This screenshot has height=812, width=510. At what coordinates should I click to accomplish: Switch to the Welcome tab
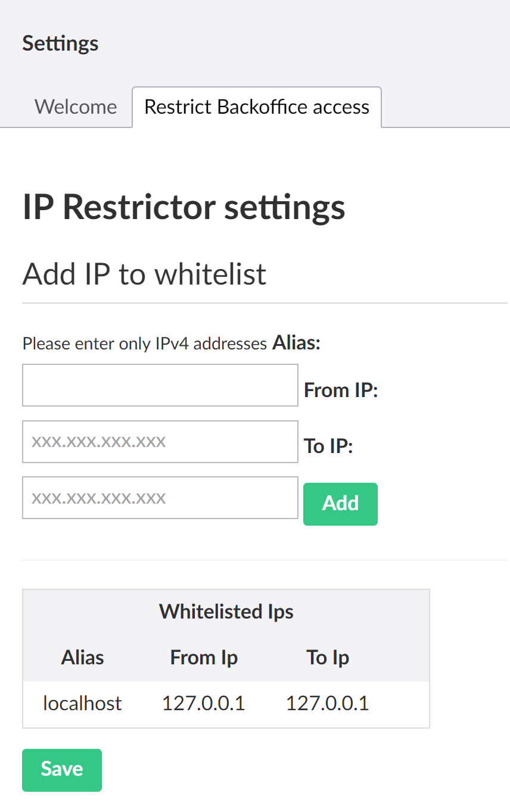(76, 107)
